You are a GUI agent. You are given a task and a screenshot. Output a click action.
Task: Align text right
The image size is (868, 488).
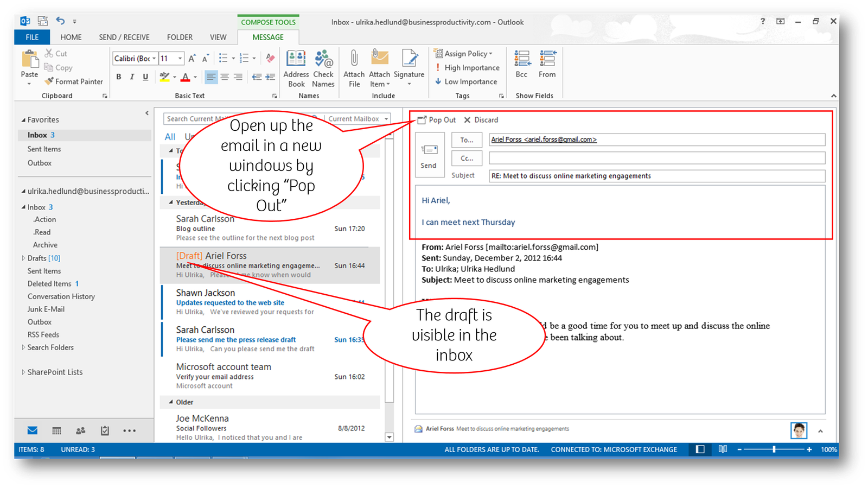[x=238, y=77]
